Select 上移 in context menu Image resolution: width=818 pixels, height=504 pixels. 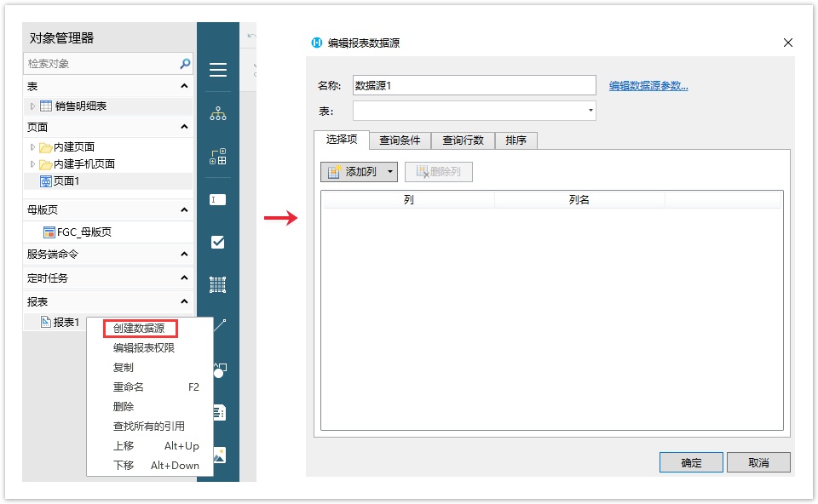pyautogui.click(x=150, y=445)
